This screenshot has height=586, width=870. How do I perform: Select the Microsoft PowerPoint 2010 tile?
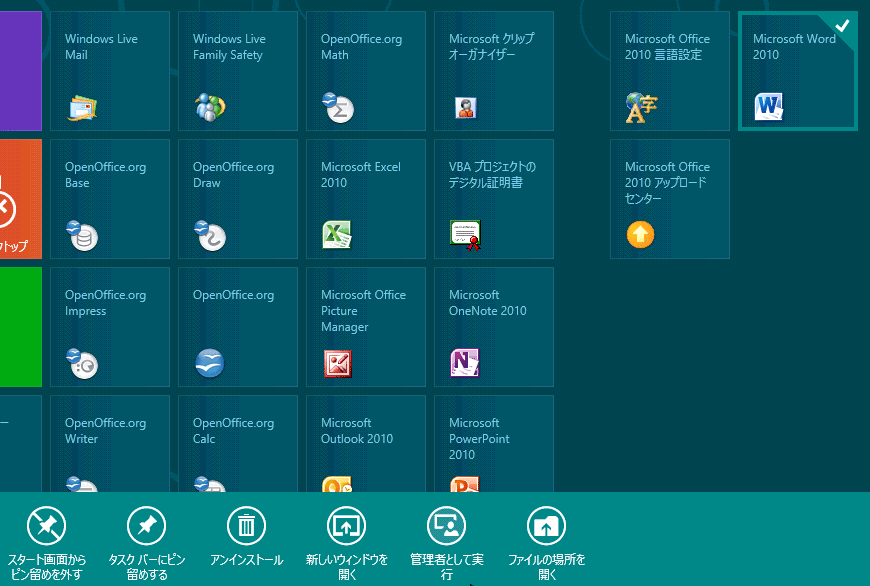(494, 443)
